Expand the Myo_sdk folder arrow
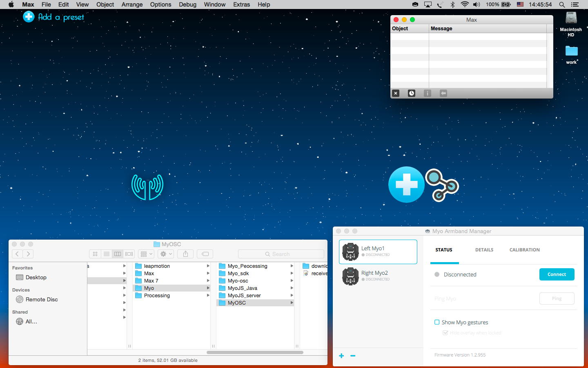The height and width of the screenshot is (368, 588). pyautogui.click(x=292, y=274)
